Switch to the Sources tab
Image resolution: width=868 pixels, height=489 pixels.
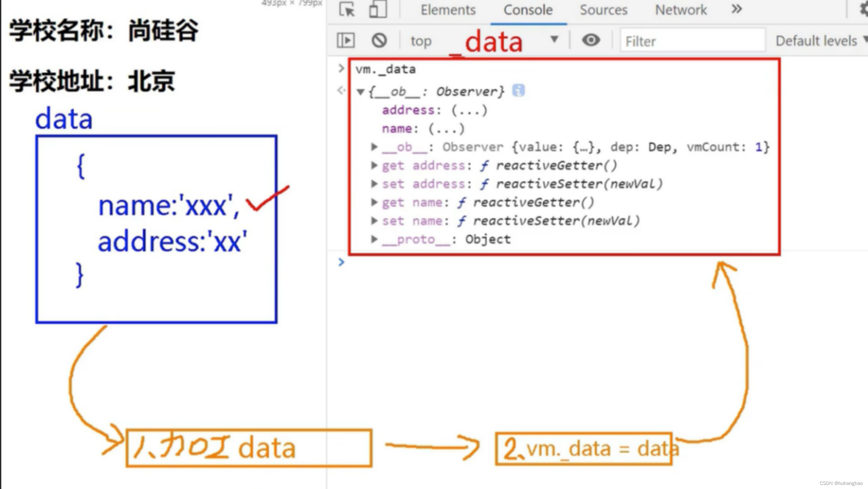(603, 10)
